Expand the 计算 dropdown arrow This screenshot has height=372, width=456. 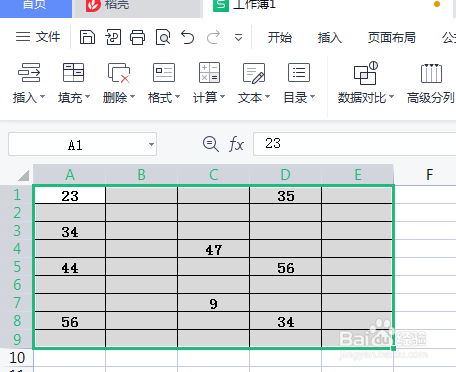pos(223,97)
